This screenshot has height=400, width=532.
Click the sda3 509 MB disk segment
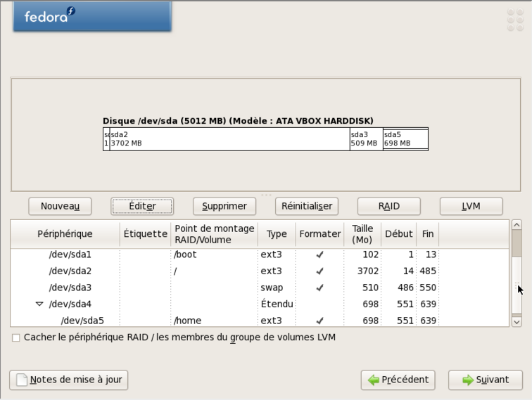(367, 139)
